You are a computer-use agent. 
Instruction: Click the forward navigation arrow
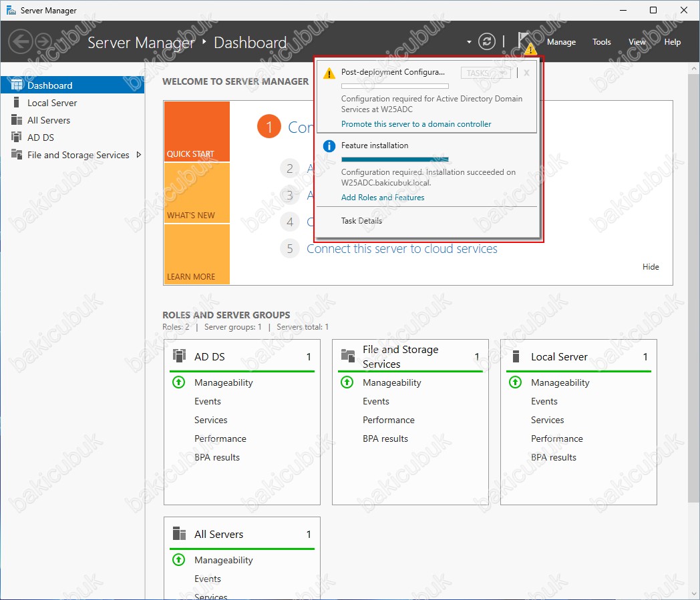pos(43,41)
